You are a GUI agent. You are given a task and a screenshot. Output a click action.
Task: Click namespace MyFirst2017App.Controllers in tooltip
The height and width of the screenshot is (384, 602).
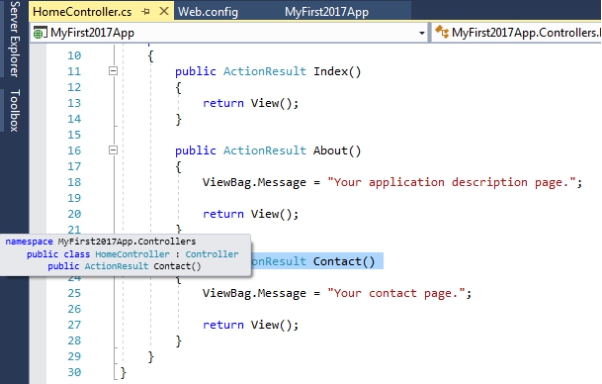click(101, 242)
